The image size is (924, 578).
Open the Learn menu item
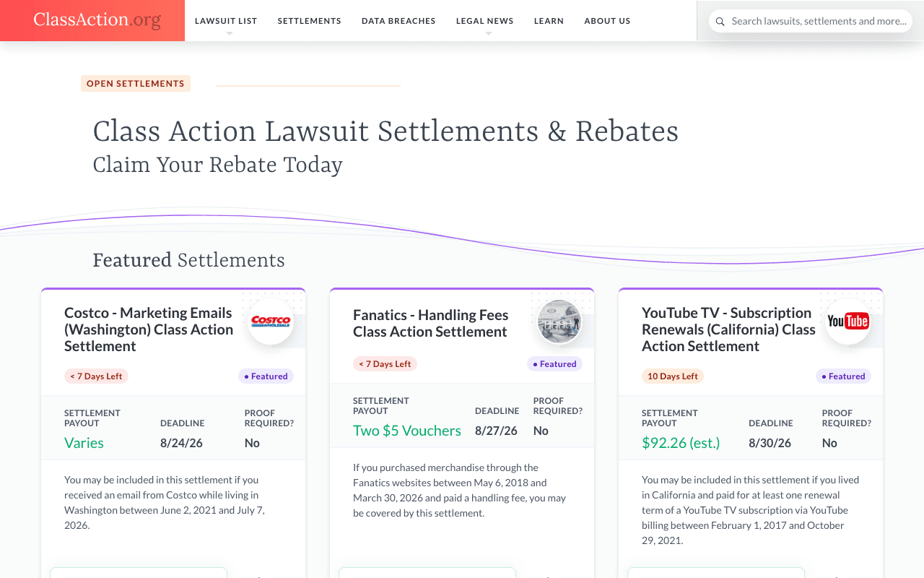pyautogui.click(x=549, y=21)
